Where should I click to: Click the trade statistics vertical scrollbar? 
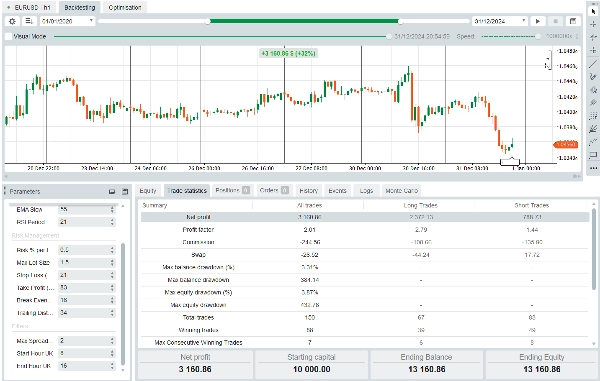tap(593, 249)
